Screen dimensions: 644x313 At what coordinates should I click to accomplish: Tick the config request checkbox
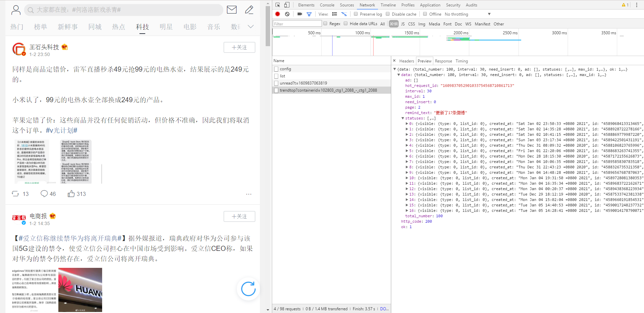pos(276,69)
